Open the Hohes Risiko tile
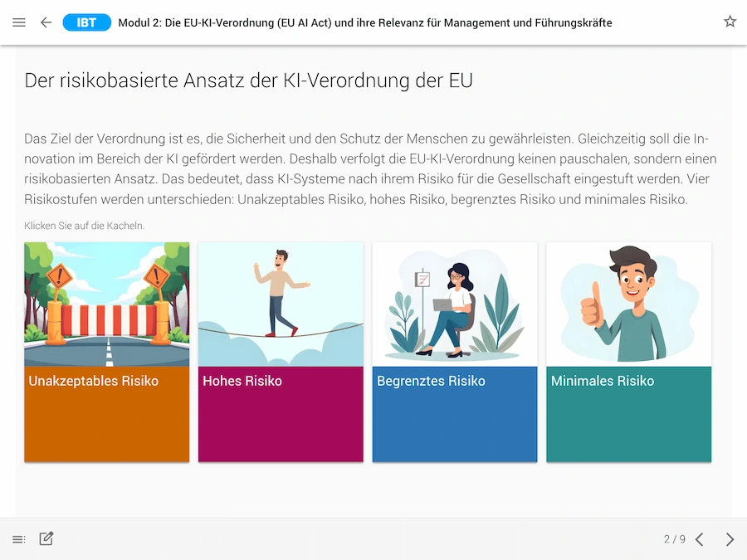This screenshot has height=560, width=747. tap(281, 352)
